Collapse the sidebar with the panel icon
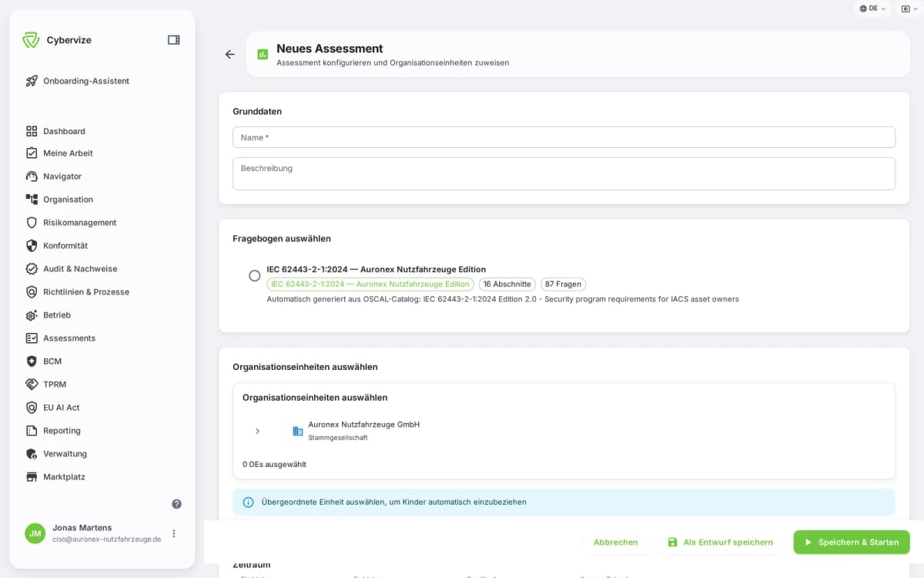Screen dimensions: 924x578 pos(174,40)
